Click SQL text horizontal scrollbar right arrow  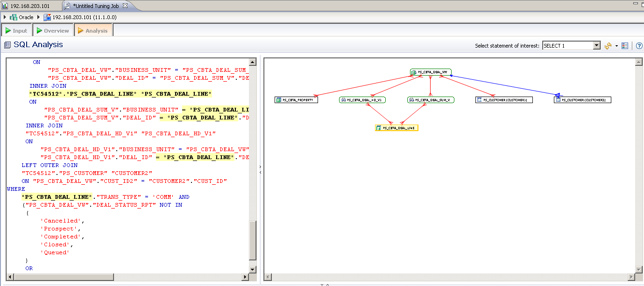pyautogui.click(x=245, y=277)
